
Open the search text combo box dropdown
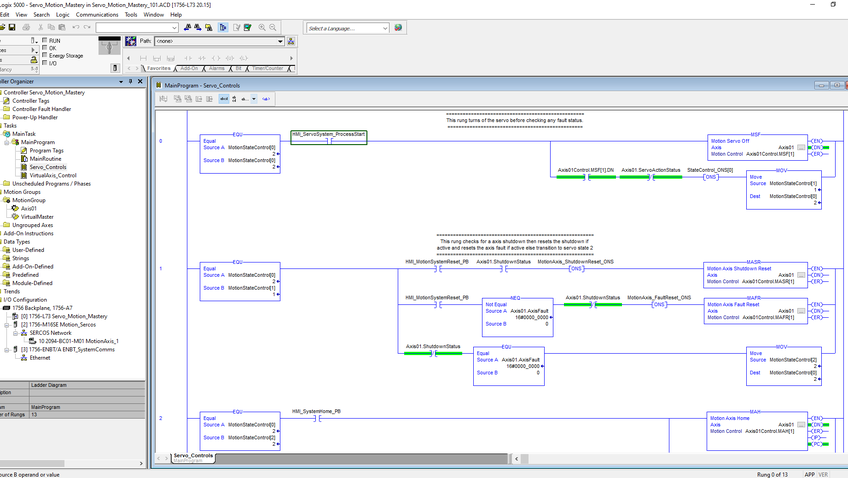pos(174,28)
